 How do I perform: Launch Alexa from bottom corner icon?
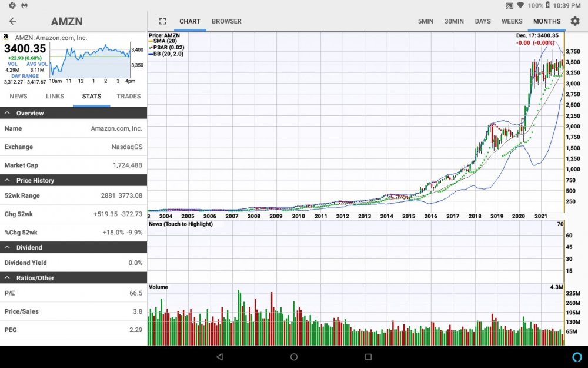(x=577, y=357)
